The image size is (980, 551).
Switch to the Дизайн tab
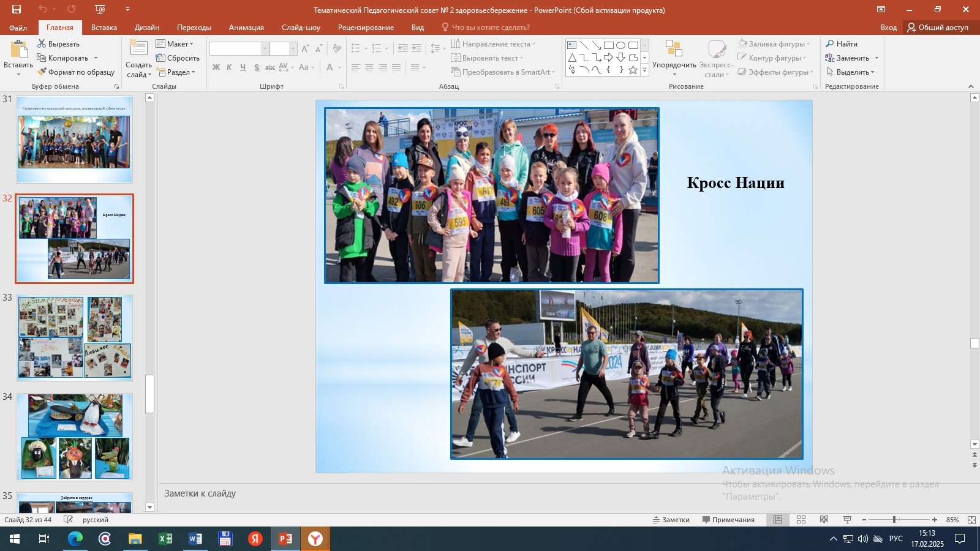click(x=147, y=28)
